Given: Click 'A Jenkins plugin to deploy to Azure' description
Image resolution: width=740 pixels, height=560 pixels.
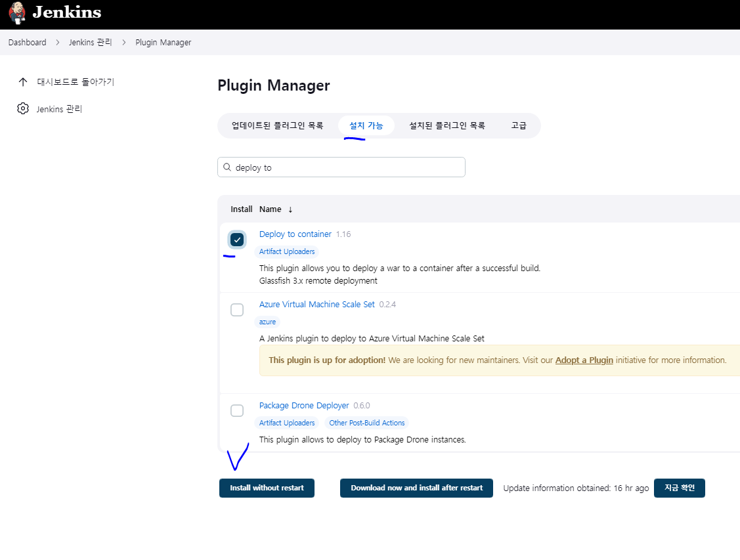Looking at the screenshot, I should (372, 338).
